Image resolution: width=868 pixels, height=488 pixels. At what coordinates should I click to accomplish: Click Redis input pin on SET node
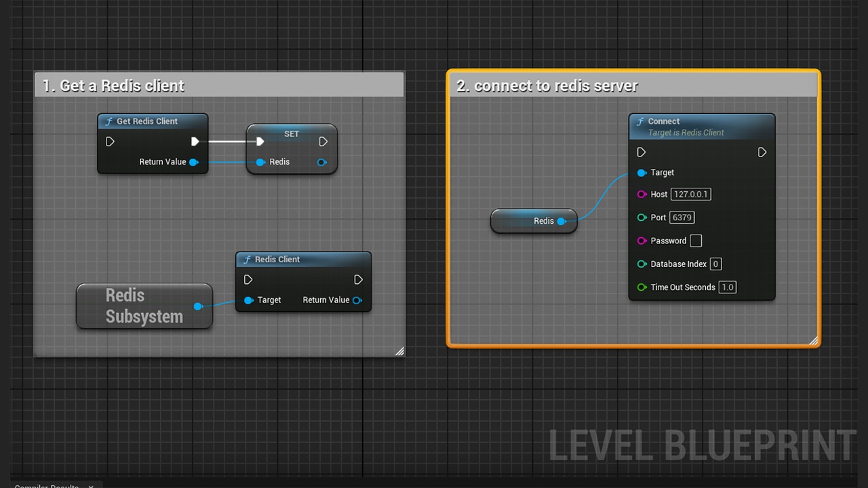(260, 162)
